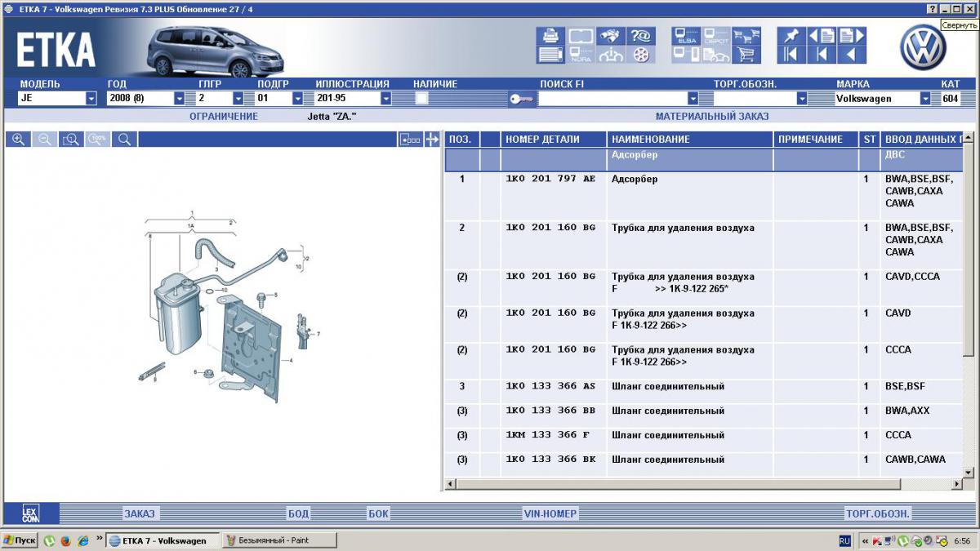This screenshot has width=980, height=551.
Task: Select part number 1KM 133 366 F
Action: click(547, 436)
